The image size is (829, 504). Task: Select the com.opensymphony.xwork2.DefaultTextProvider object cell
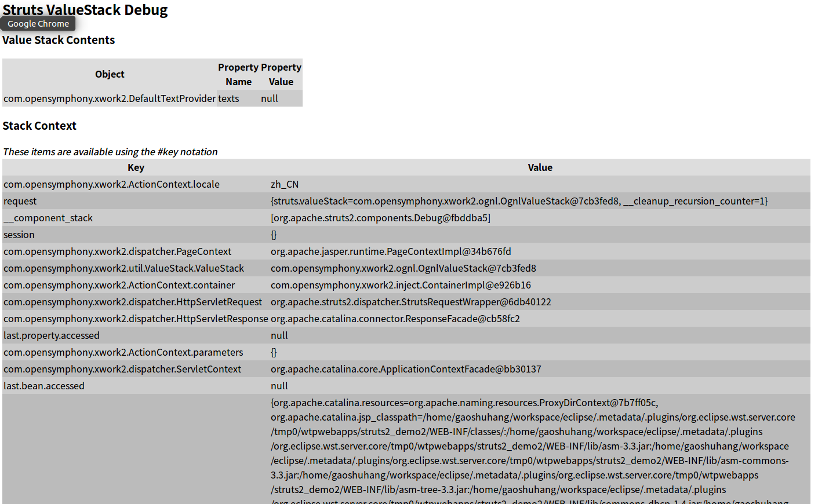pyautogui.click(x=110, y=98)
